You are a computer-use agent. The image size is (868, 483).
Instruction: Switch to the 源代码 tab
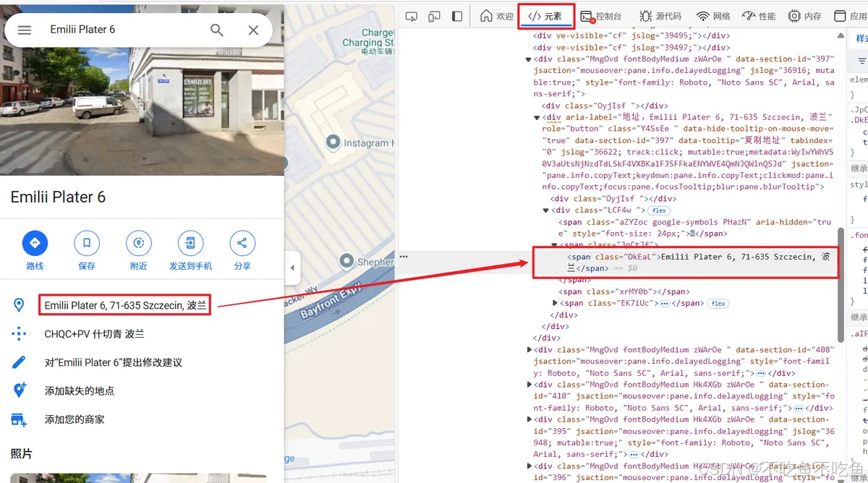click(x=659, y=16)
